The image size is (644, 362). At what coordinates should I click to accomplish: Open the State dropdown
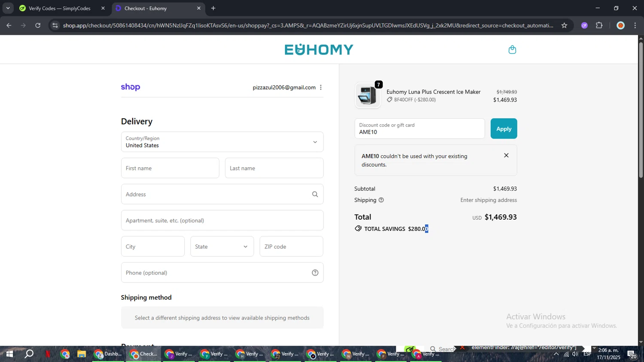point(222,247)
